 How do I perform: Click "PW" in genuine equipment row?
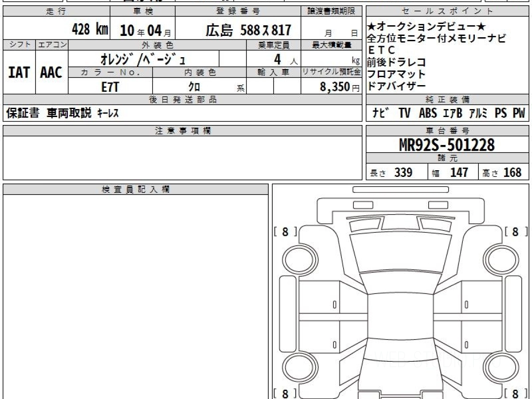(519, 113)
